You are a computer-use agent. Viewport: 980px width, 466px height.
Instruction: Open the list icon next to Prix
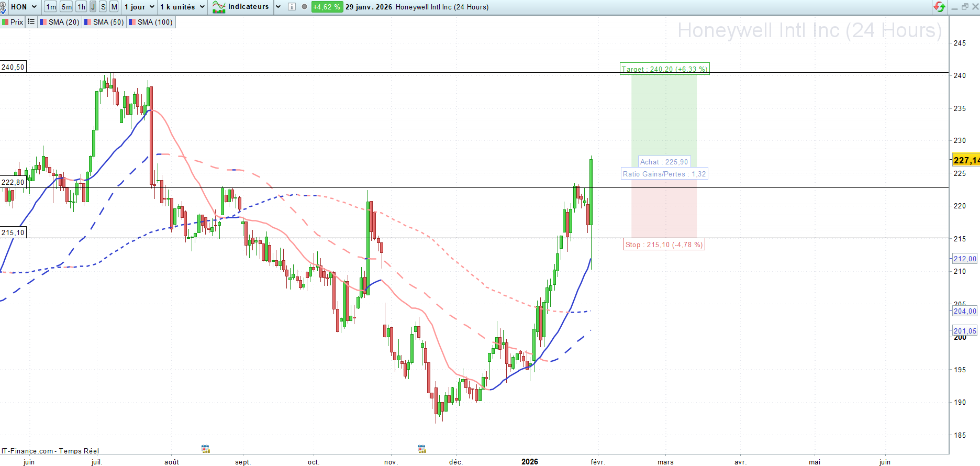(x=31, y=22)
